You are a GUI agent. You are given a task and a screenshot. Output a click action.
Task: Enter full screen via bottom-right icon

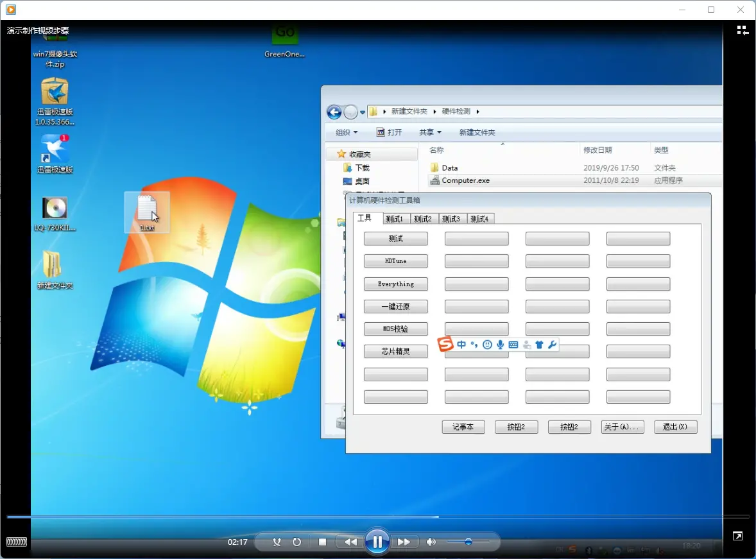(x=737, y=537)
